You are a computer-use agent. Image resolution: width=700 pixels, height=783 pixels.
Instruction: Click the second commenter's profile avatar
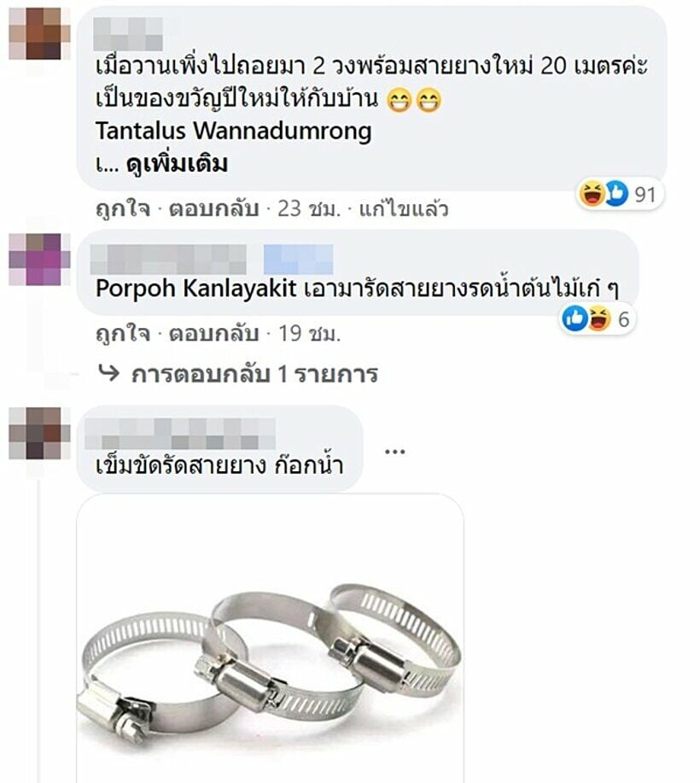coord(39,260)
